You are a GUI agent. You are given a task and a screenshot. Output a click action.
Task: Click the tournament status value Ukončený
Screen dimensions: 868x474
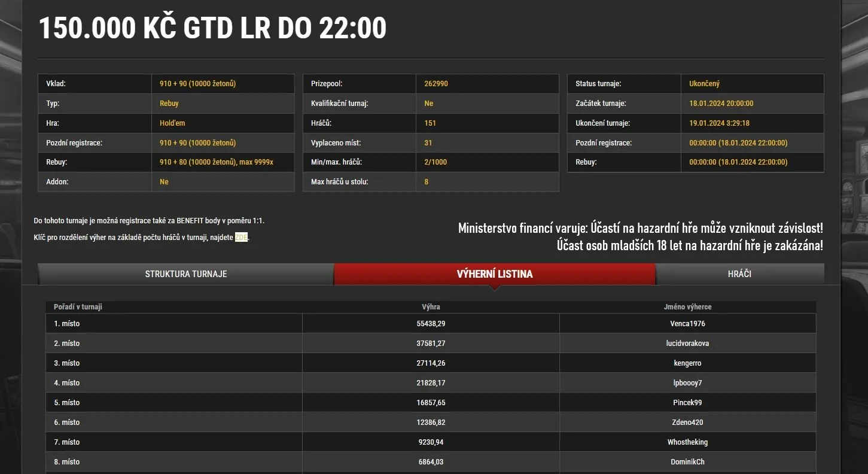704,84
